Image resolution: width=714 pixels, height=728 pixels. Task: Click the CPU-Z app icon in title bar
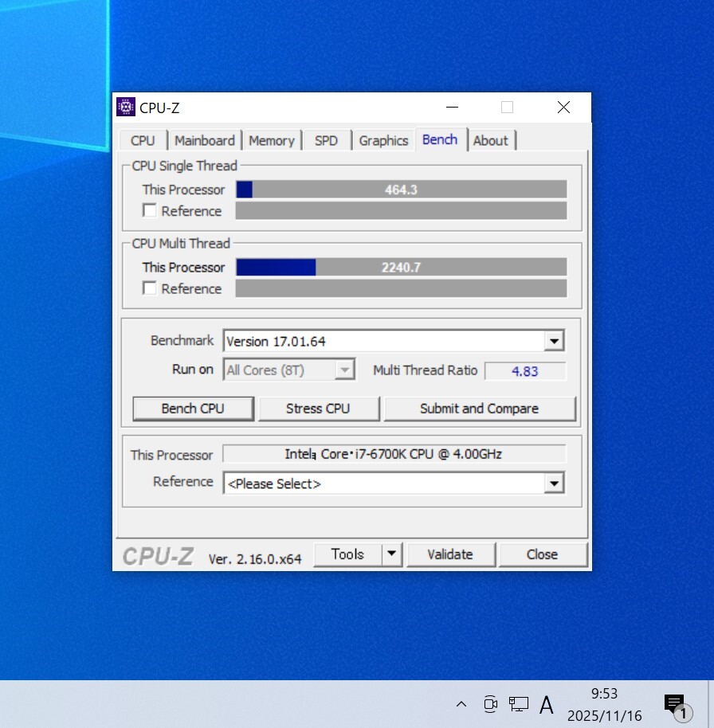click(126, 107)
